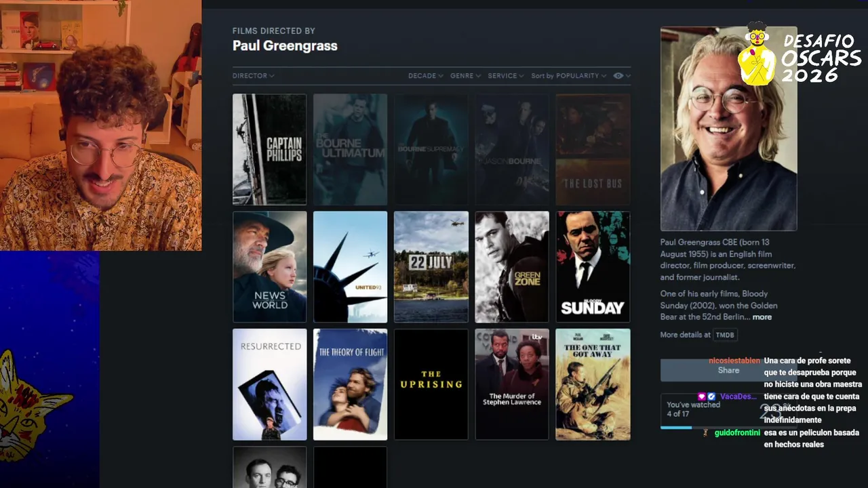Click chat username VacaDes...
Image resolution: width=868 pixels, height=488 pixels.
point(738,396)
